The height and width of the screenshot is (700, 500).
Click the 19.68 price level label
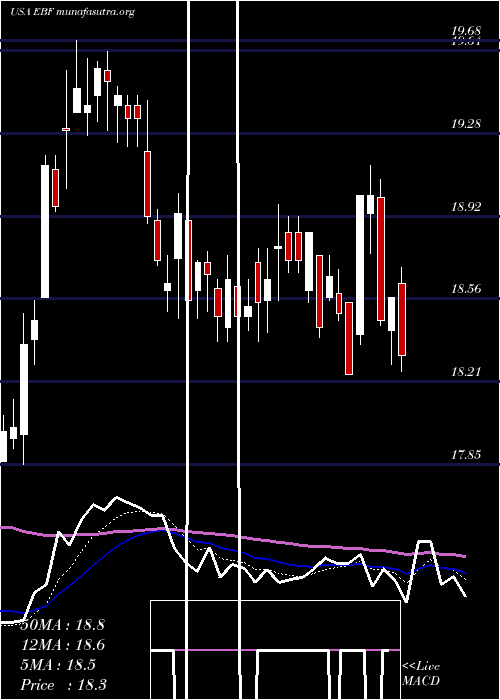(x=466, y=31)
